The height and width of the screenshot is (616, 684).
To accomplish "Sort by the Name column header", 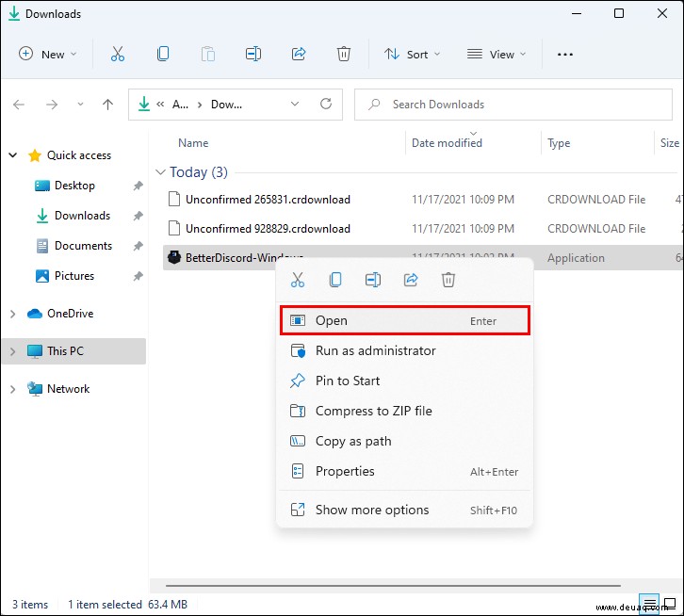I will click(193, 143).
